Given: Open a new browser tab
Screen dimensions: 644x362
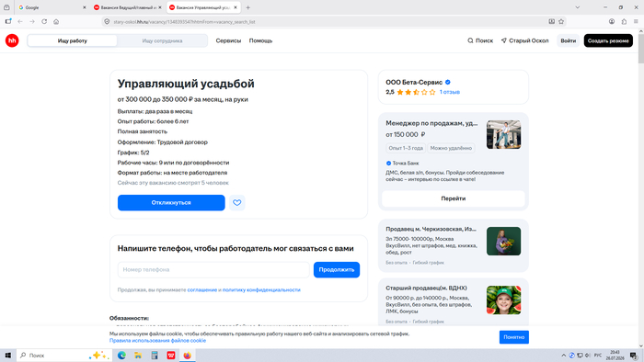Looking at the screenshot, I should 247,7.
